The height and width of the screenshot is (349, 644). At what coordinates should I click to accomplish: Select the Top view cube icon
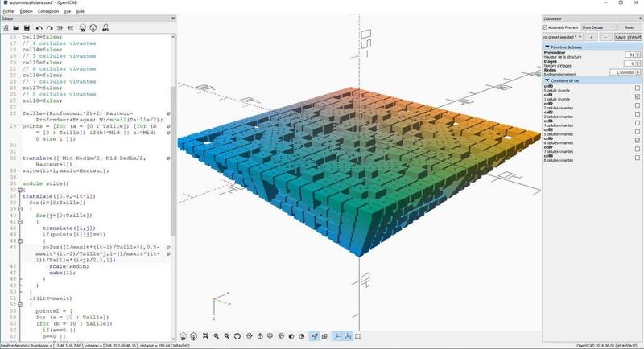coord(260,336)
